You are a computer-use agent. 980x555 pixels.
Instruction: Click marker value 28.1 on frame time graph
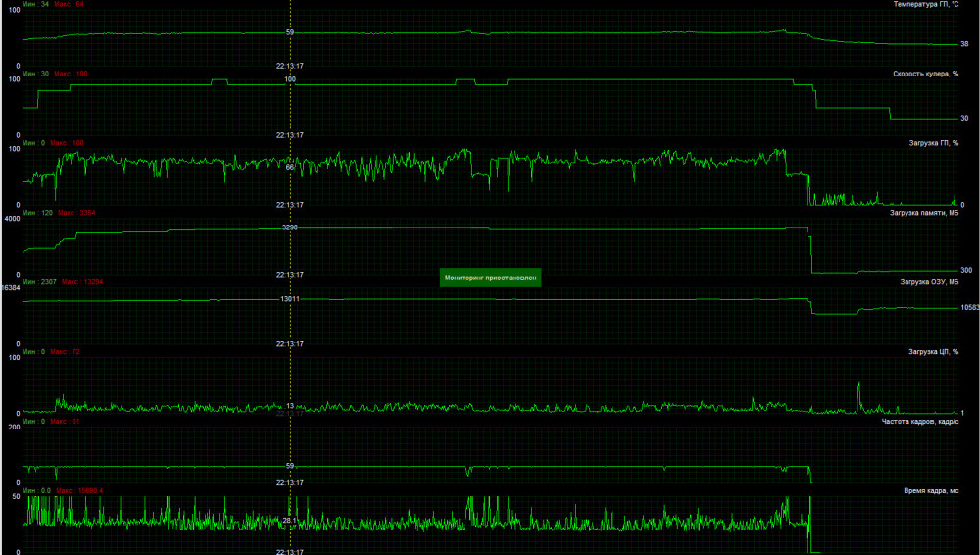(x=290, y=520)
